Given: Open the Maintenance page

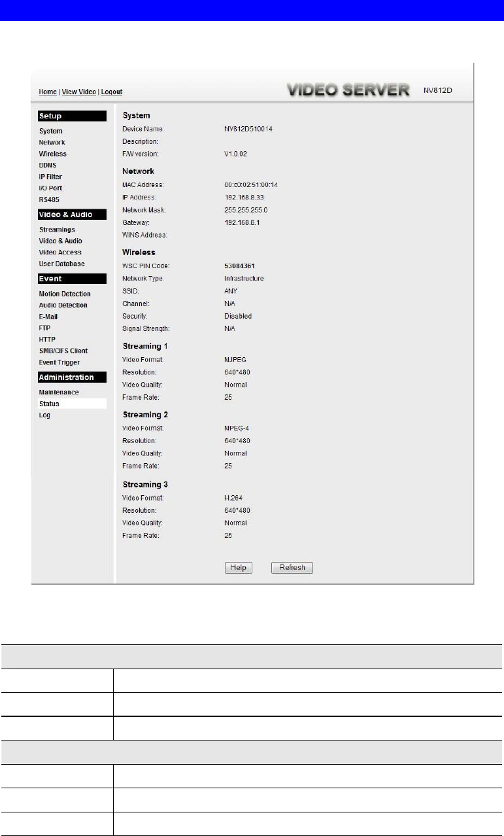Looking at the screenshot, I should (59, 392).
